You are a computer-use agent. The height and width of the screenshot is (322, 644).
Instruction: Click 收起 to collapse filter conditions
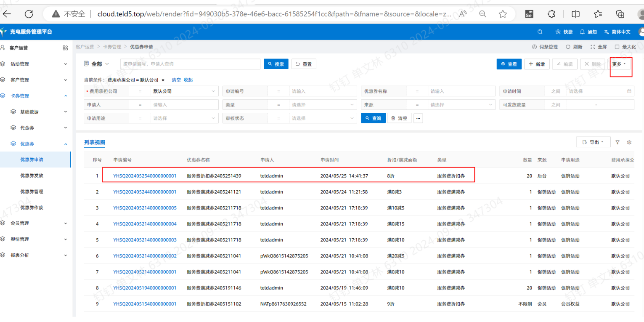point(188,80)
